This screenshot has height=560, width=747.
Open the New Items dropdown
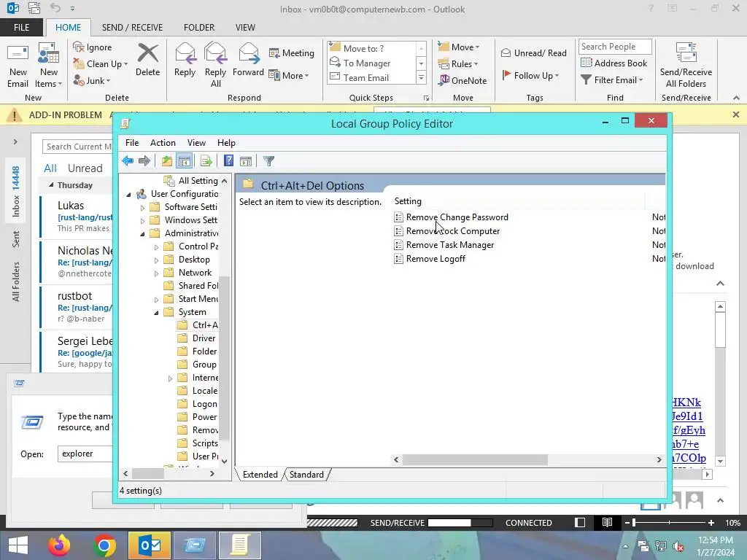point(49,65)
